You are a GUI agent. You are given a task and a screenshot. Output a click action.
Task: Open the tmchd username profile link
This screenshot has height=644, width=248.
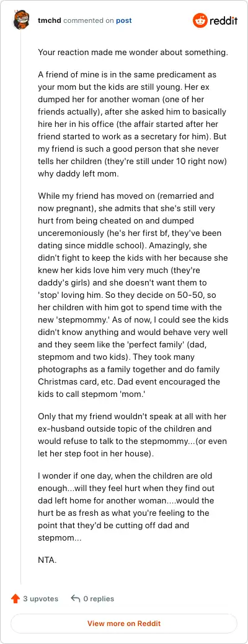point(50,20)
